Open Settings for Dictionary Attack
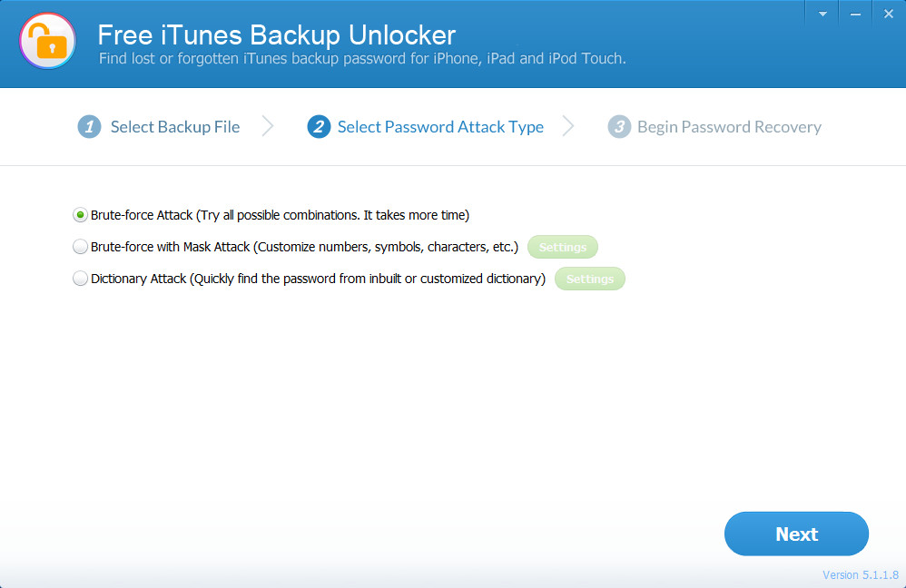 (590, 279)
